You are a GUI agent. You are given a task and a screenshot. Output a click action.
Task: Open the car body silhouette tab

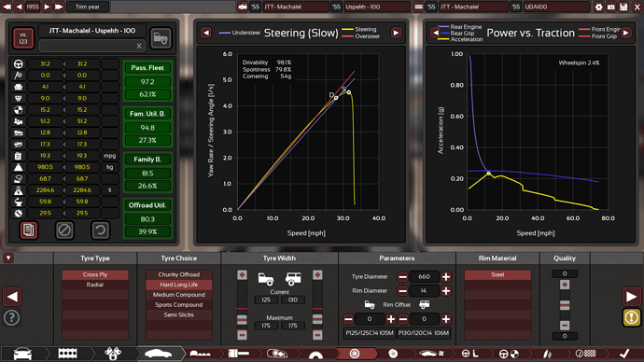tap(158, 354)
